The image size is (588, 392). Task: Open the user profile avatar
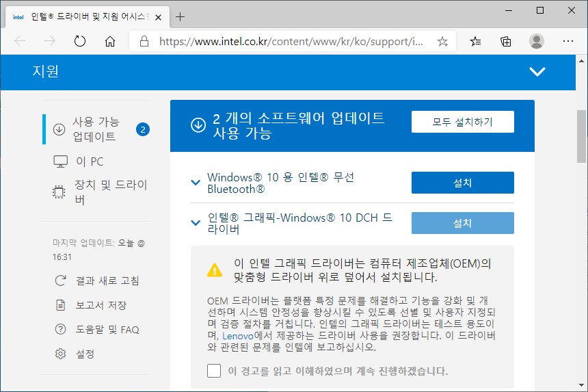point(537,41)
